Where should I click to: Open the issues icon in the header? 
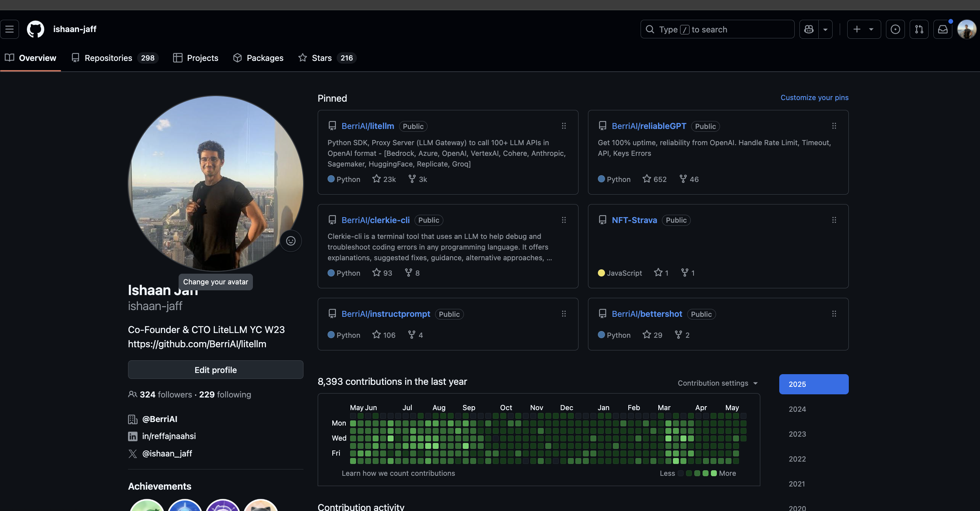click(x=895, y=29)
